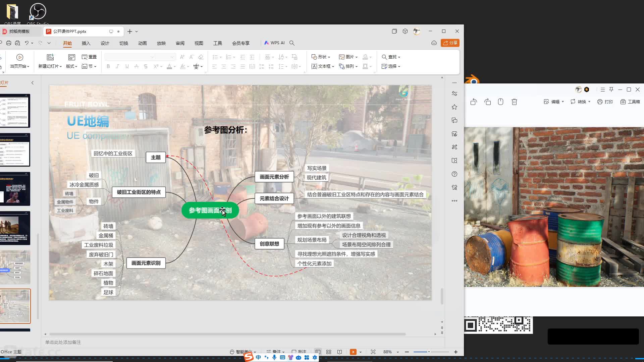Toggle underline formatting
This screenshot has height=362, width=644.
coord(127,66)
